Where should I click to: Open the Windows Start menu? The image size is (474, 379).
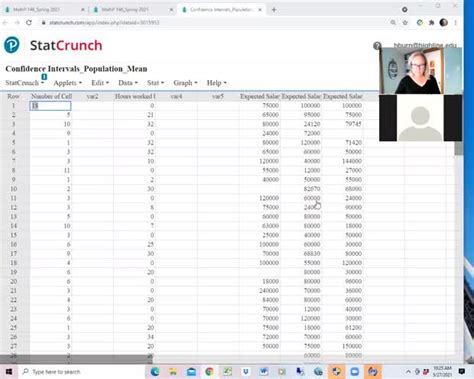click(x=9, y=372)
